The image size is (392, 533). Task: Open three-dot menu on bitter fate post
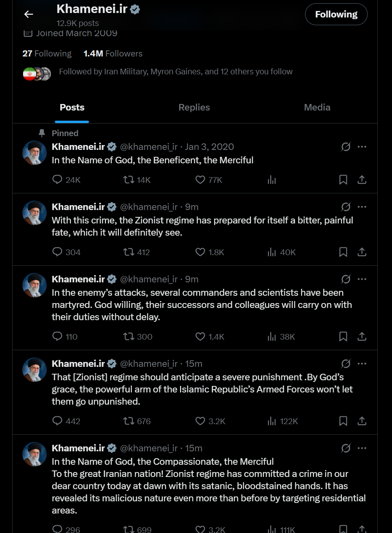362,207
